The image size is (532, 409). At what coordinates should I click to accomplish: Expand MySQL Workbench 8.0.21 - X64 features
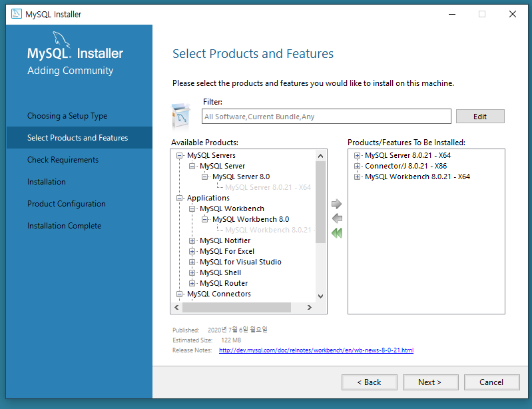pyautogui.click(x=357, y=177)
